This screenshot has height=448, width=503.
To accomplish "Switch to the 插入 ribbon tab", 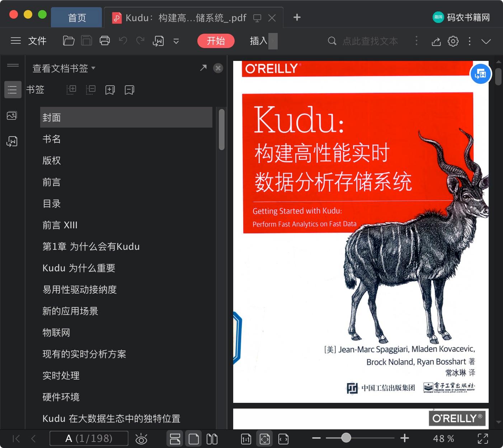I will (259, 41).
